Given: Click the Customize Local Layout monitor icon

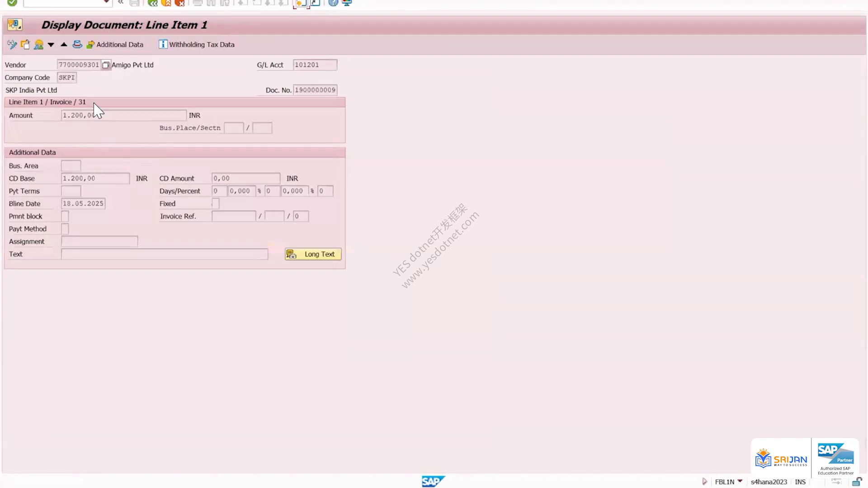Looking at the screenshot, I should [x=347, y=3].
